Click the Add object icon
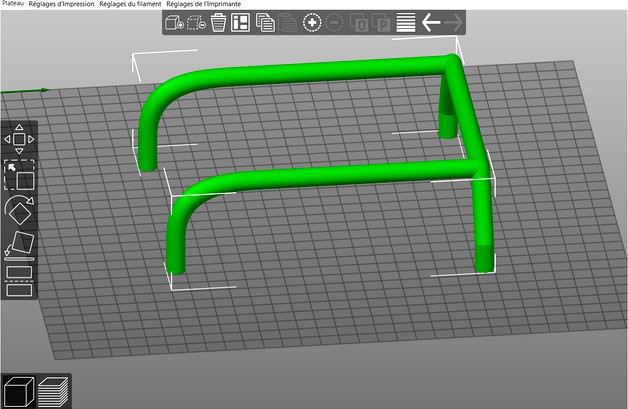 click(174, 23)
